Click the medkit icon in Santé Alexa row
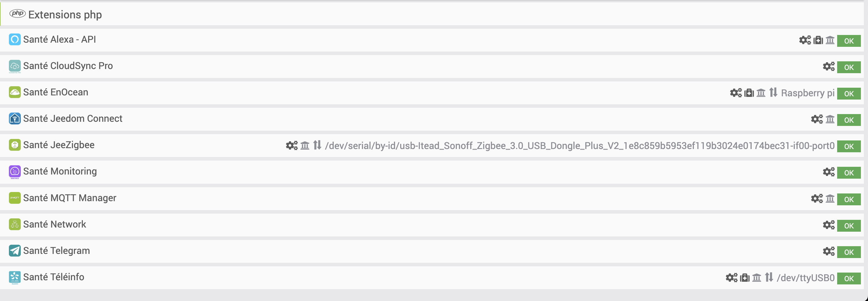 [818, 40]
